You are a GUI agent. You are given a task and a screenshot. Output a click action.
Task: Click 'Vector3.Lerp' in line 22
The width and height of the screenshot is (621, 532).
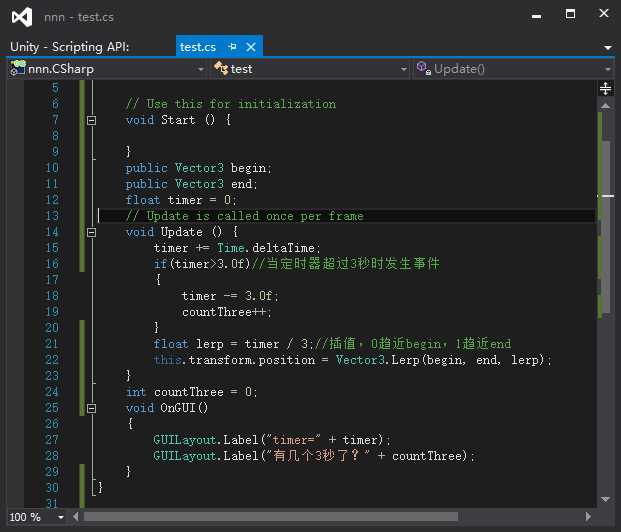coord(377,360)
